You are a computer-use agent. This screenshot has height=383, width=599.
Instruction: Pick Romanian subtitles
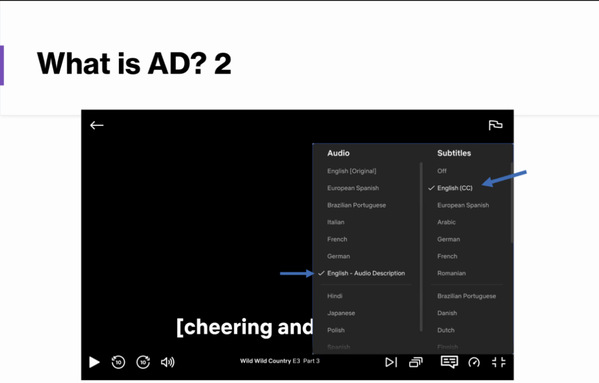(x=451, y=273)
